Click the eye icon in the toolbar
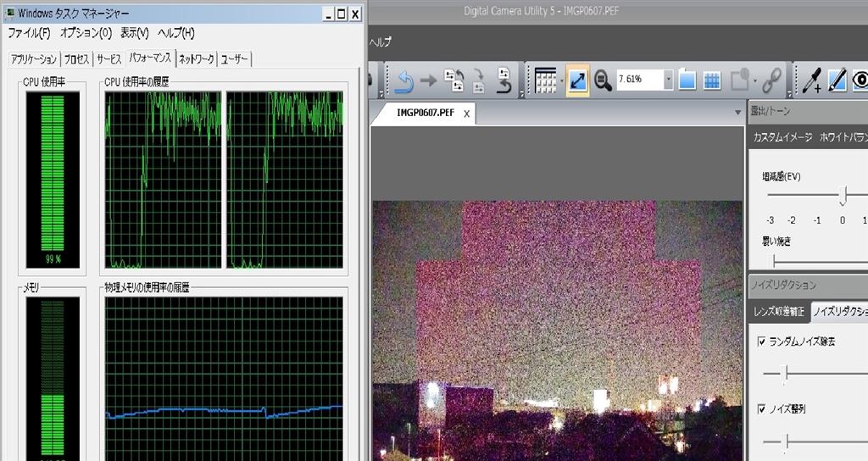Viewport: 868px width, 461px height. (860, 81)
